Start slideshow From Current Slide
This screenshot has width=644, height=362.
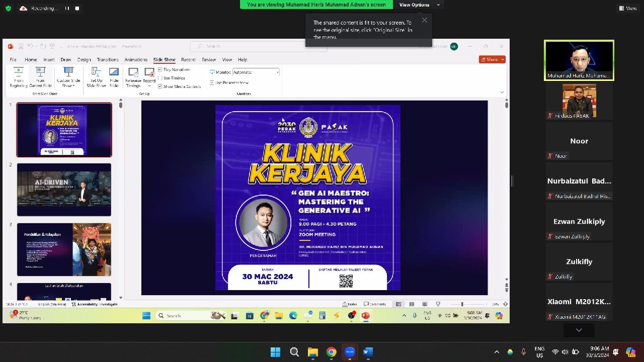tap(41, 77)
